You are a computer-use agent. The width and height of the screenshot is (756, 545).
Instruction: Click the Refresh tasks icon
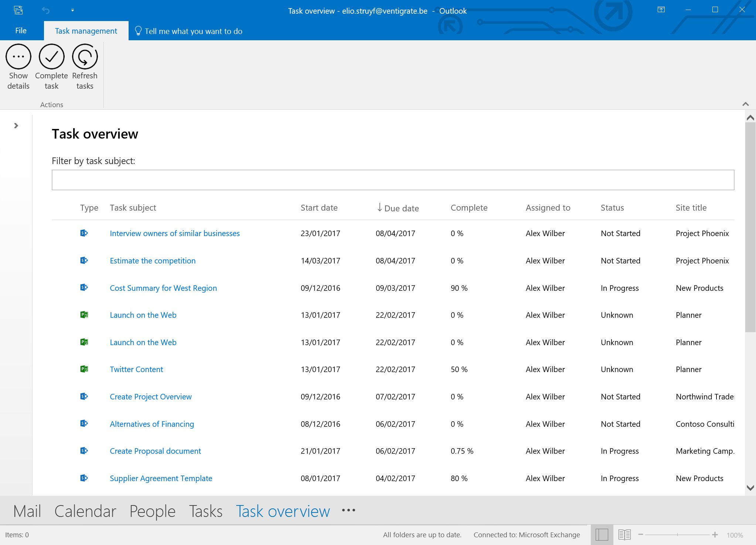click(85, 57)
